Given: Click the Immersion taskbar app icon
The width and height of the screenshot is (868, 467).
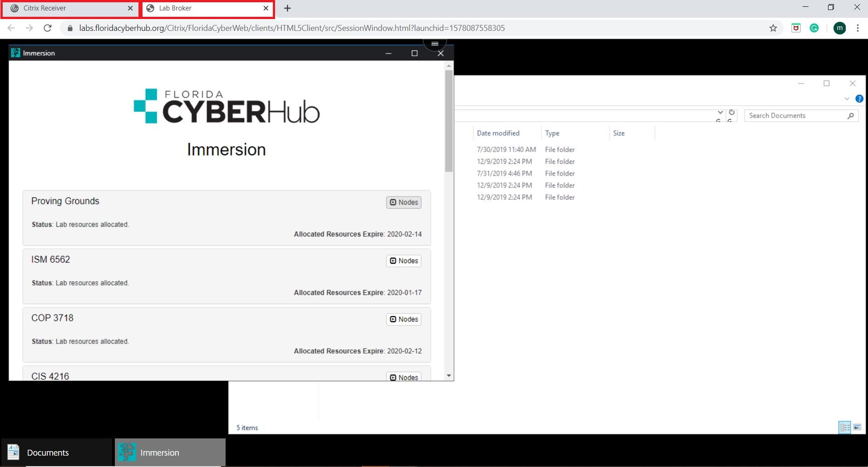Looking at the screenshot, I should 127,452.
